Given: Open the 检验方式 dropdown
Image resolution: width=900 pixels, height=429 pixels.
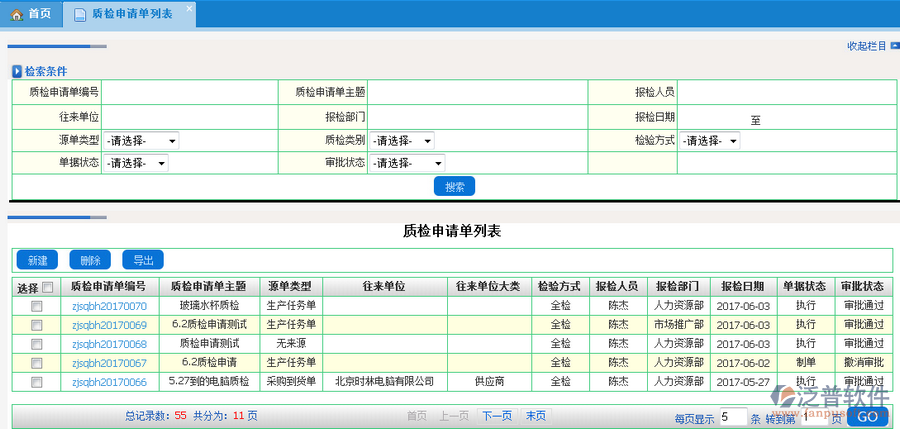Looking at the screenshot, I should click(709, 142).
